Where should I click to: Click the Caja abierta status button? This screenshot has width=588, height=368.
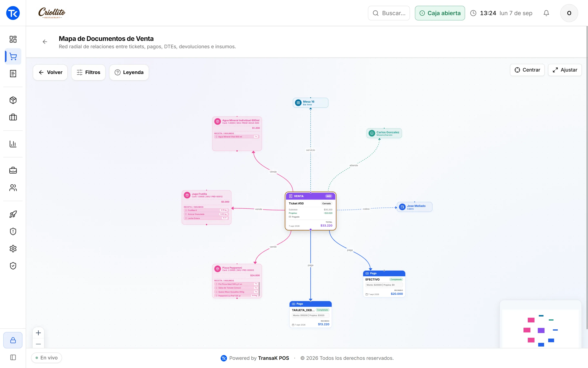440,13
